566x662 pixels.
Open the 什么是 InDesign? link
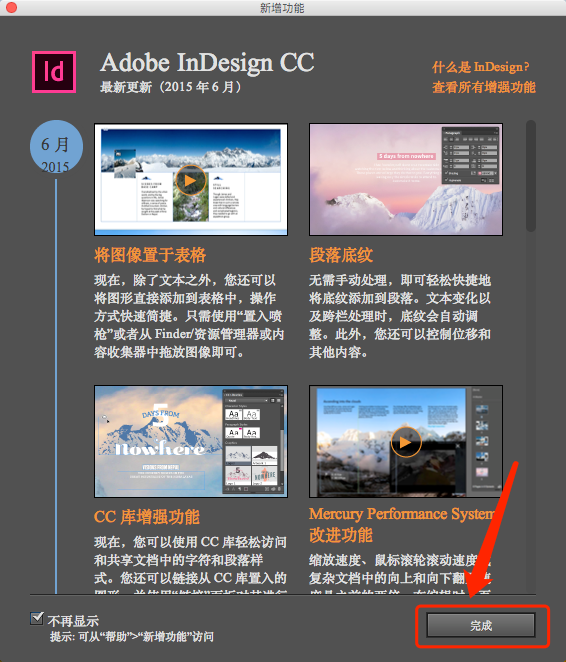pos(480,67)
